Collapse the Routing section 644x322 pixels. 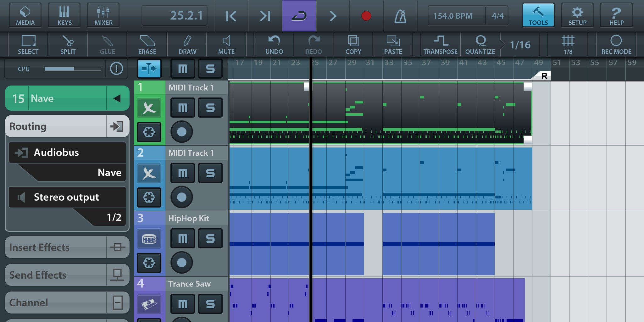click(x=67, y=126)
